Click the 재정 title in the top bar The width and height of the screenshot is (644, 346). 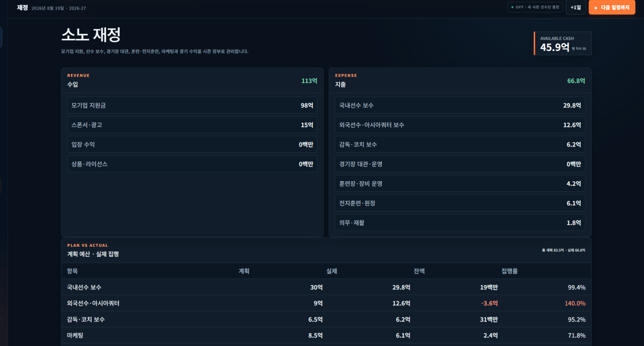click(22, 8)
